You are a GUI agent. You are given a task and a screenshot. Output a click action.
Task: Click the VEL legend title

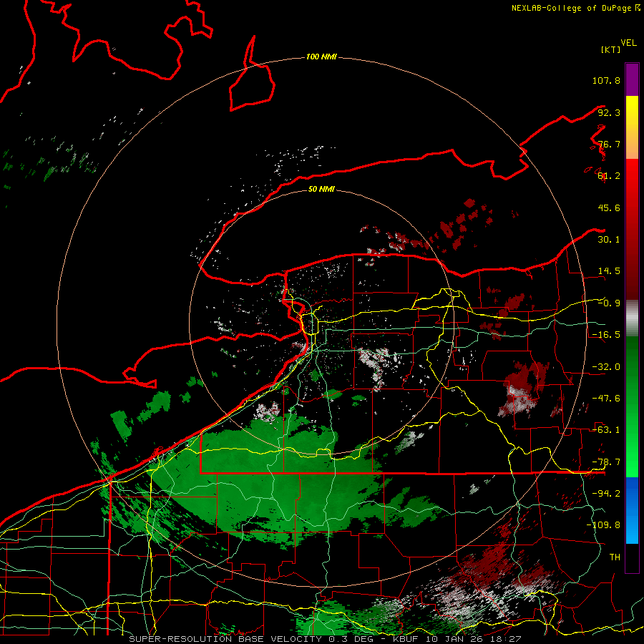click(x=628, y=43)
